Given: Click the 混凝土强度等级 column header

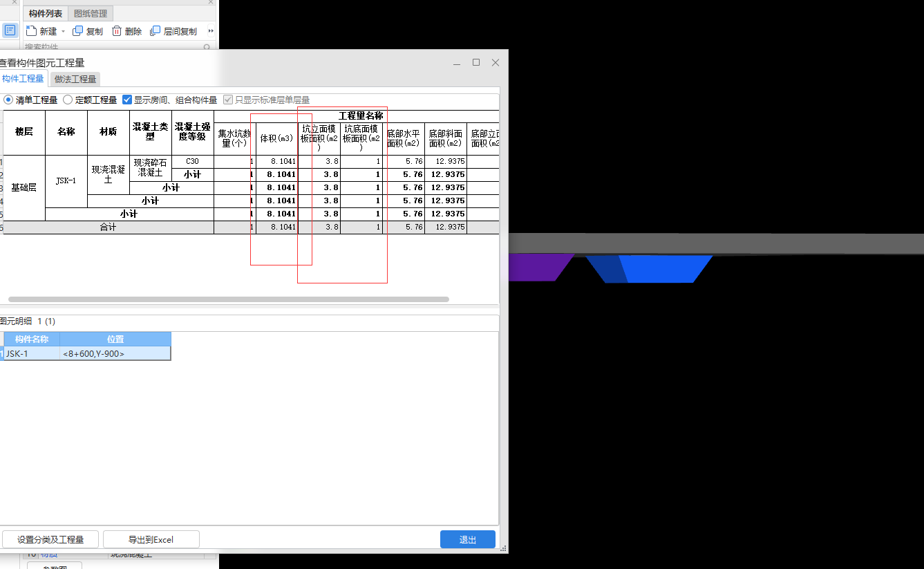Looking at the screenshot, I should click(193, 132).
